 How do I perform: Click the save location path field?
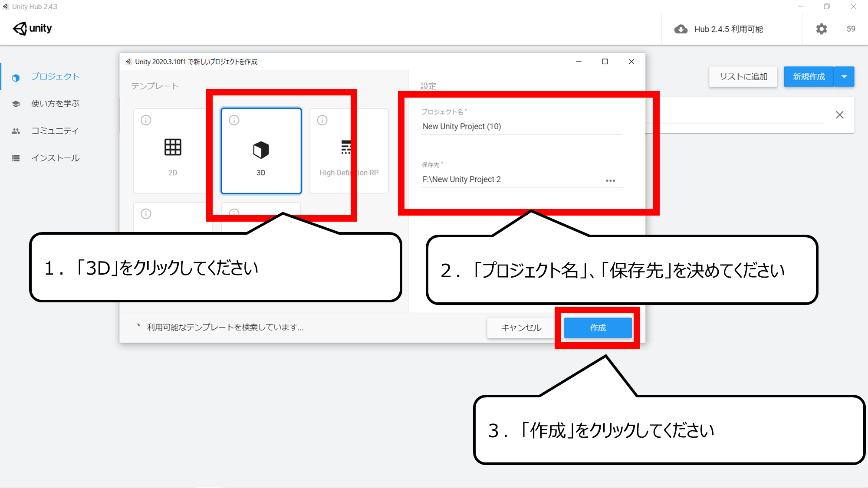512,180
